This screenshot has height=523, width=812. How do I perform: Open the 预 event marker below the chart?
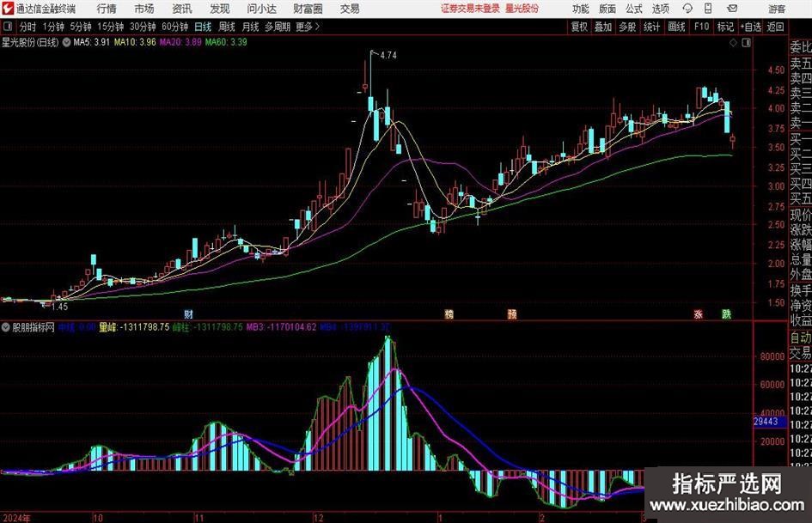[512, 314]
